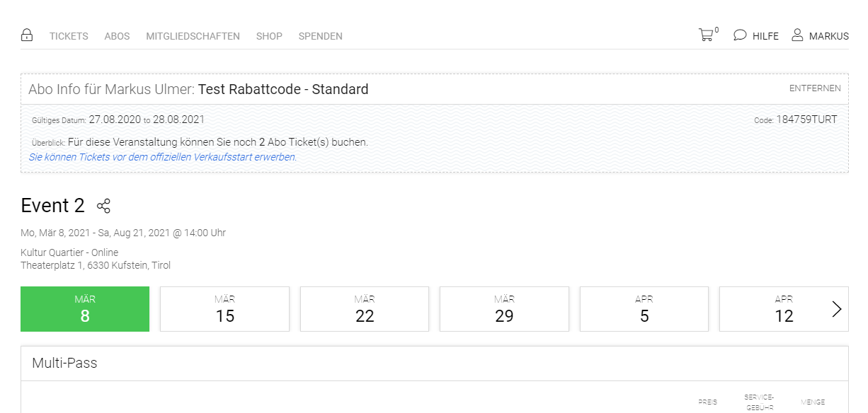Open the shopping cart icon
868x413 pixels.
(706, 35)
